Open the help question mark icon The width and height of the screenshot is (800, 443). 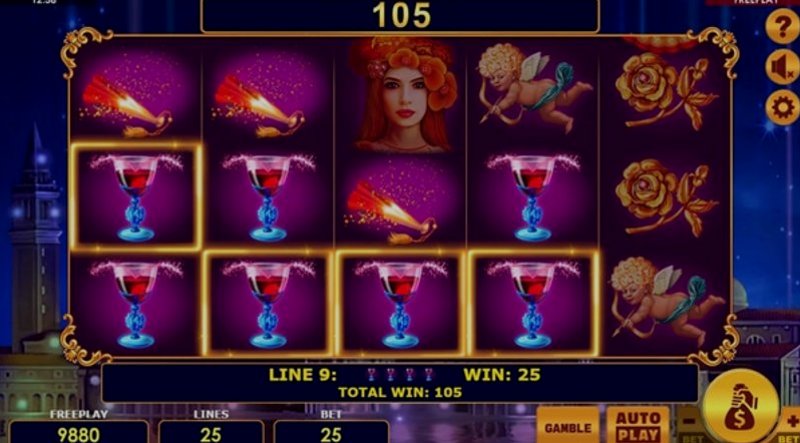point(782,26)
